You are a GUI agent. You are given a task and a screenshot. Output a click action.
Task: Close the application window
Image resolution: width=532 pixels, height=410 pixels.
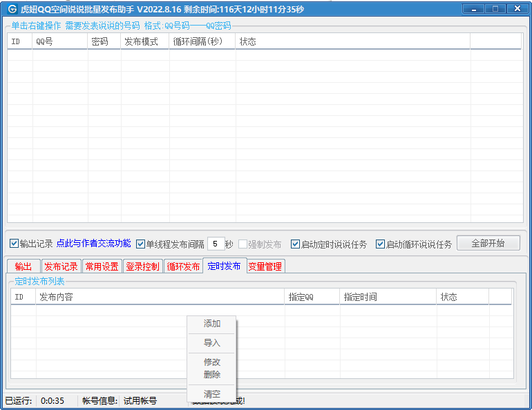click(x=517, y=9)
